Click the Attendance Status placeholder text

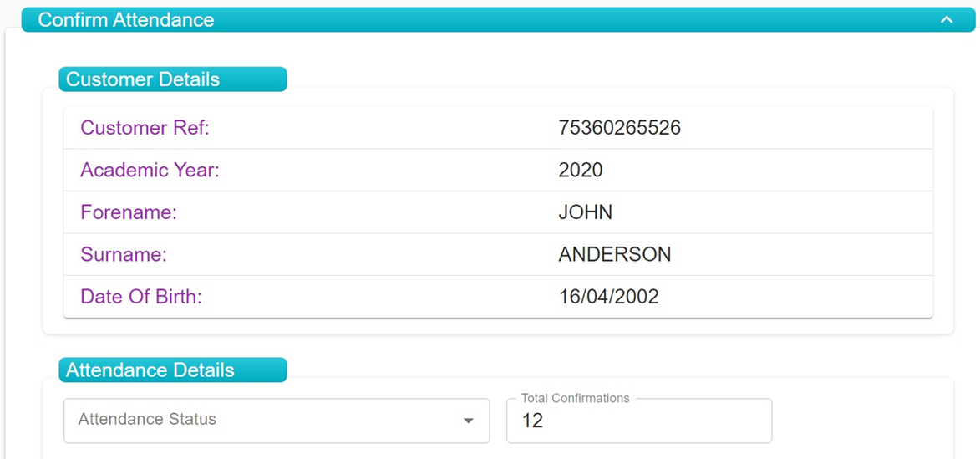coord(147,419)
